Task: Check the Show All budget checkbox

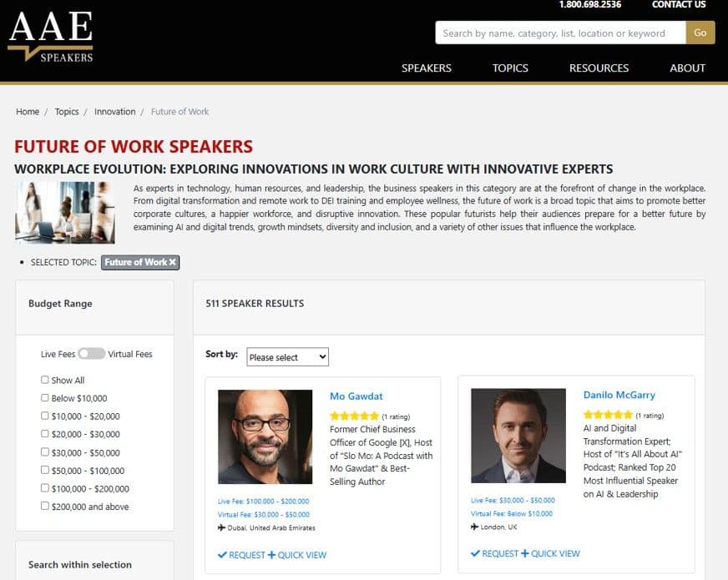Action: click(x=44, y=380)
